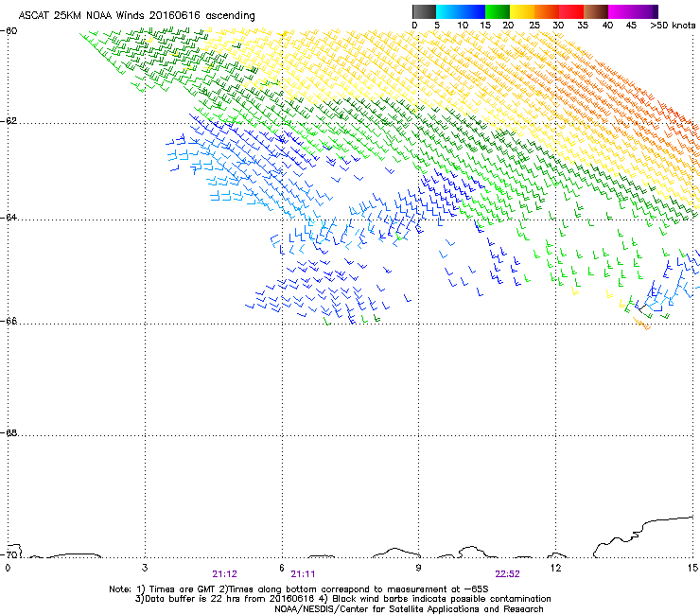Click the green 15-20 knots legend segment
Screen dimensions: 700x615
pos(498,11)
